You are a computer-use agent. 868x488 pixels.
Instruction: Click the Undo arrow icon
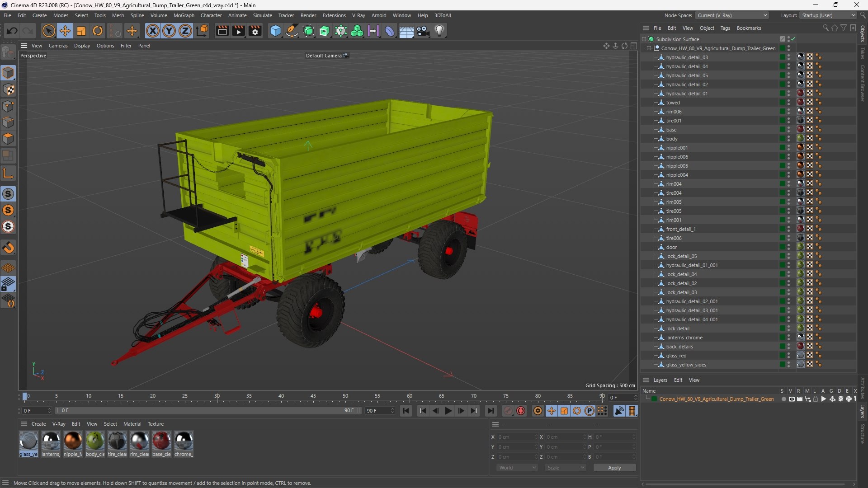tap(12, 31)
